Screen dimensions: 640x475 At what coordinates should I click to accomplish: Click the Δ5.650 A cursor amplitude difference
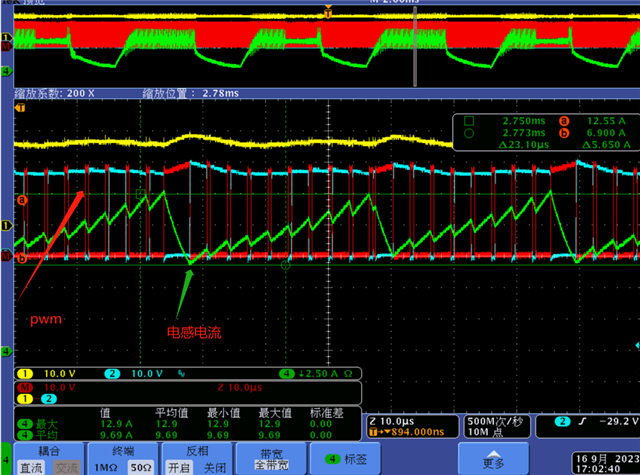click(x=607, y=145)
